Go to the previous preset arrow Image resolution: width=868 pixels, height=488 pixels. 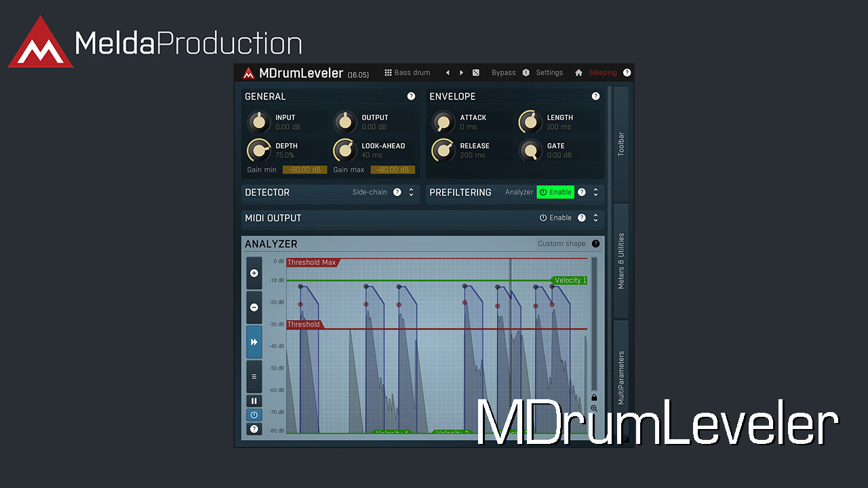pos(448,73)
